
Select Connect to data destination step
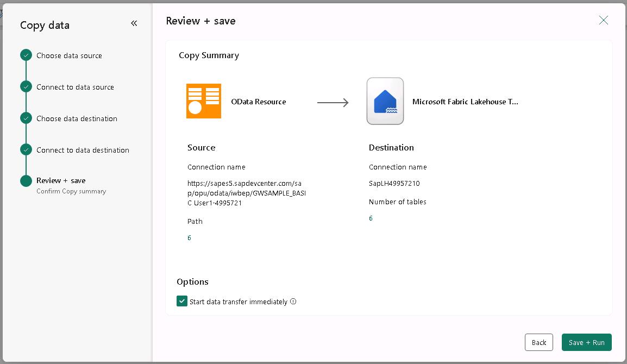pyautogui.click(x=83, y=150)
